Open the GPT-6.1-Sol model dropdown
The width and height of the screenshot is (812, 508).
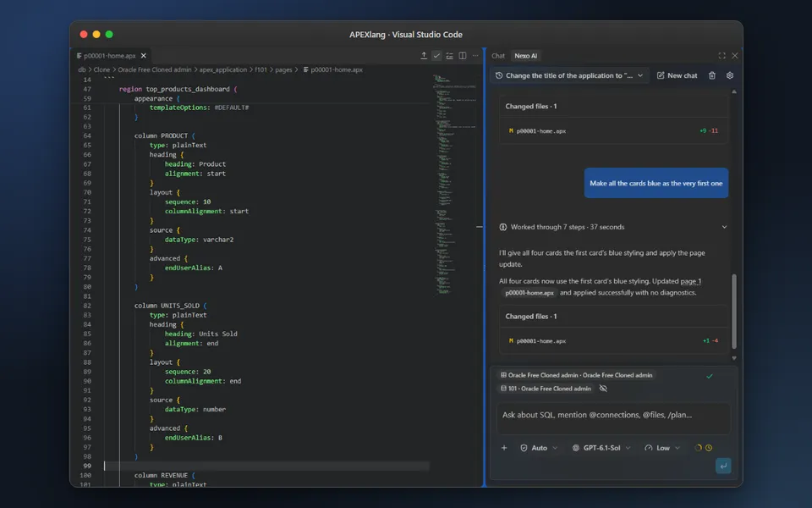point(601,448)
